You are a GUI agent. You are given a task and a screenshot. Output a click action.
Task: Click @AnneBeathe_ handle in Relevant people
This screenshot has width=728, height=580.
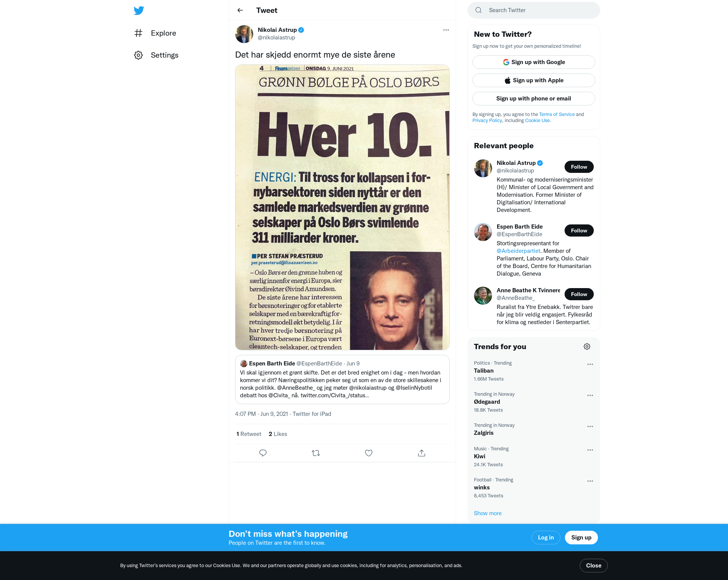[516, 298]
